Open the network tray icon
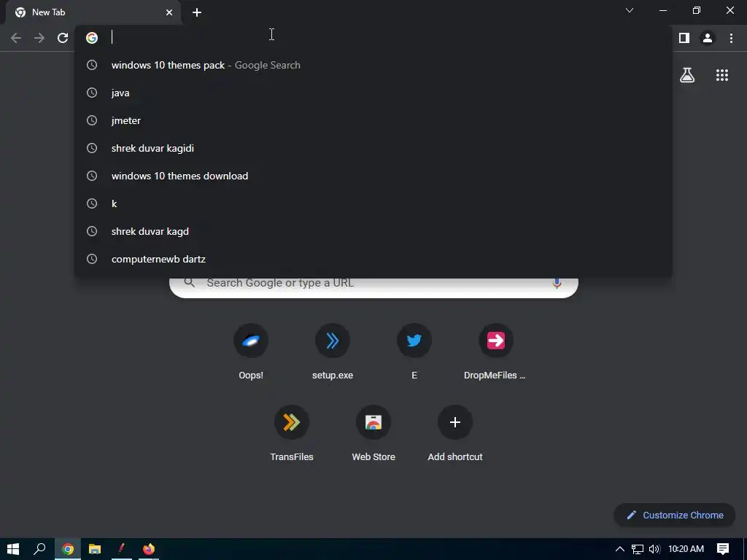Viewport: 747px width, 560px height. [637, 550]
